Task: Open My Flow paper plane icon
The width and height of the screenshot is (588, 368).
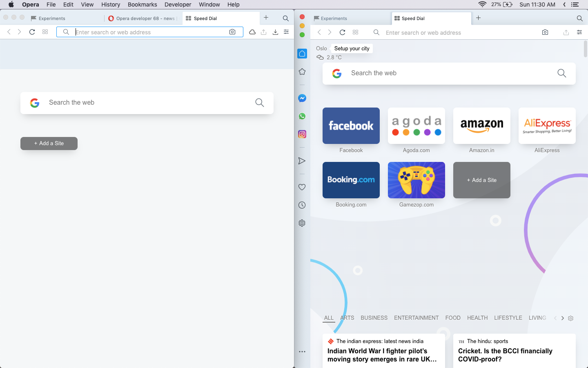Action: point(302,161)
